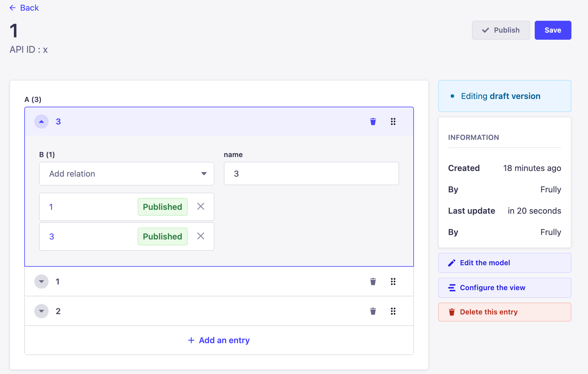
Task: Click the Published badge of relation 3
Action: [x=163, y=236]
